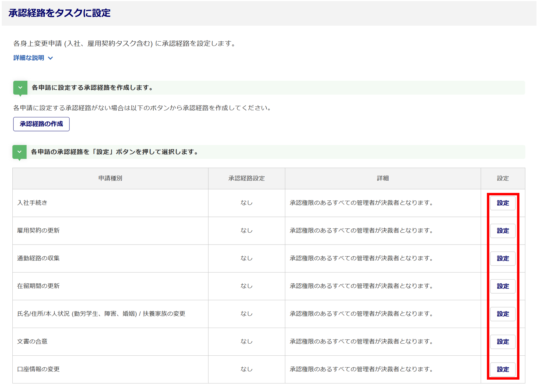Collapse the green chevron for 設定ボタン section

(19, 152)
